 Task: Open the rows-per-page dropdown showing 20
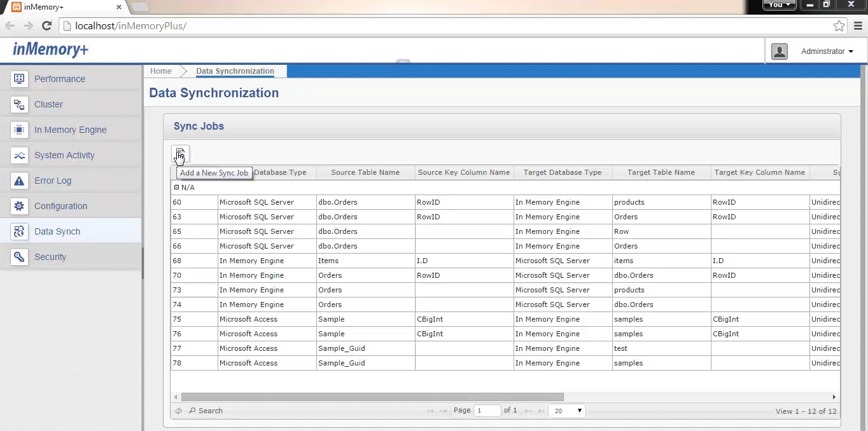567,411
